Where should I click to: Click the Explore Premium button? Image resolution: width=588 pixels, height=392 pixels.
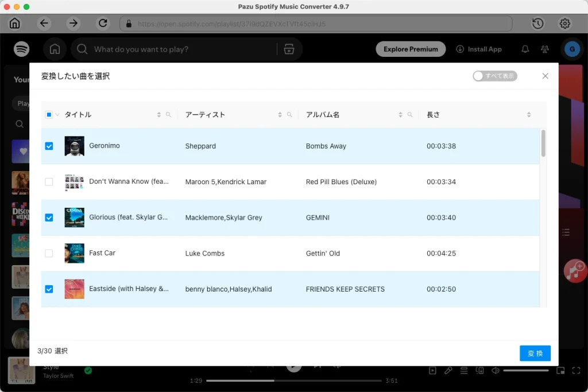[411, 49]
